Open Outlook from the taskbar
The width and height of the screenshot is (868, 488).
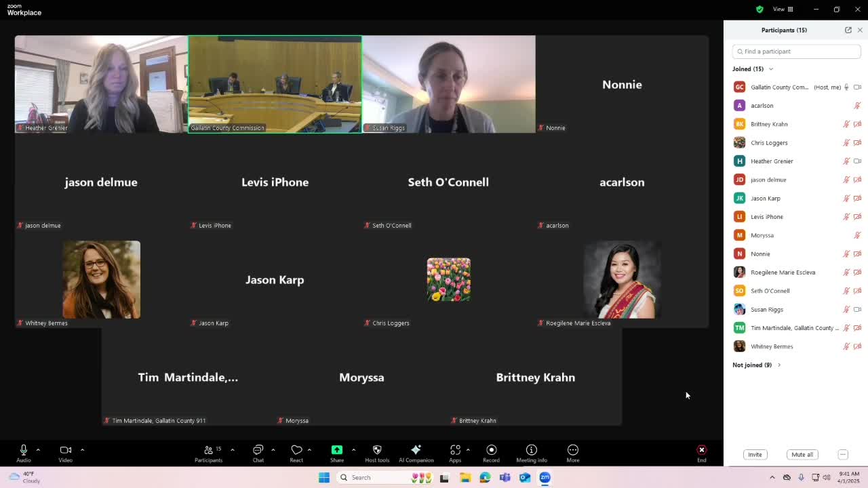pos(525,477)
